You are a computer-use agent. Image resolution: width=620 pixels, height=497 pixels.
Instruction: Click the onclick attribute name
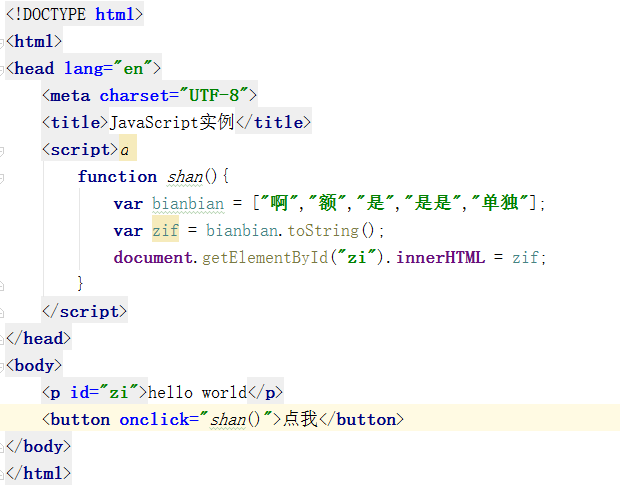click(x=154, y=420)
